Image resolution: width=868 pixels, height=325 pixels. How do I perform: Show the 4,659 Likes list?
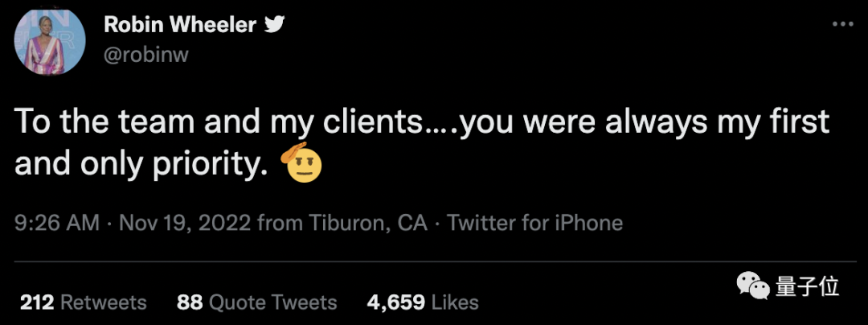click(423, 302)
